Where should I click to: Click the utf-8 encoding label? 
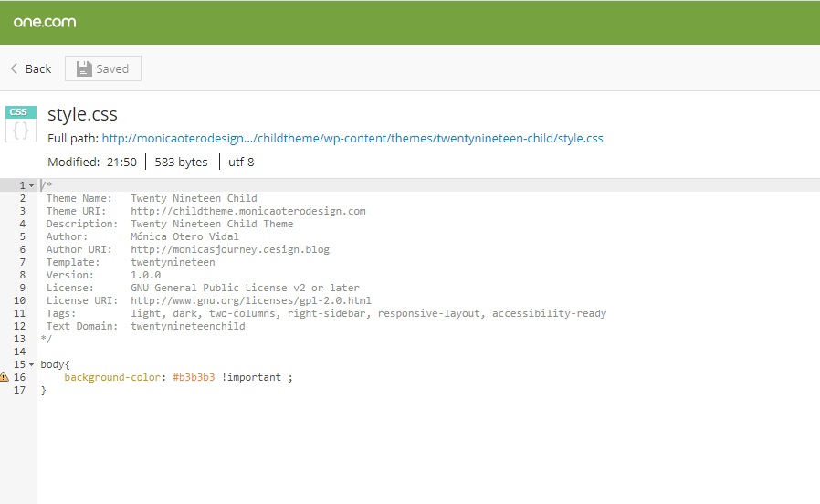point(239,162)
